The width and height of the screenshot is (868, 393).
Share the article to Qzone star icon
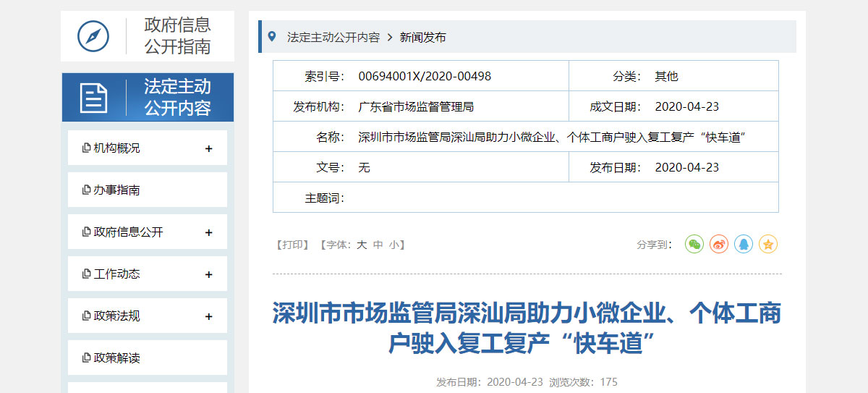tap(768, 244)
